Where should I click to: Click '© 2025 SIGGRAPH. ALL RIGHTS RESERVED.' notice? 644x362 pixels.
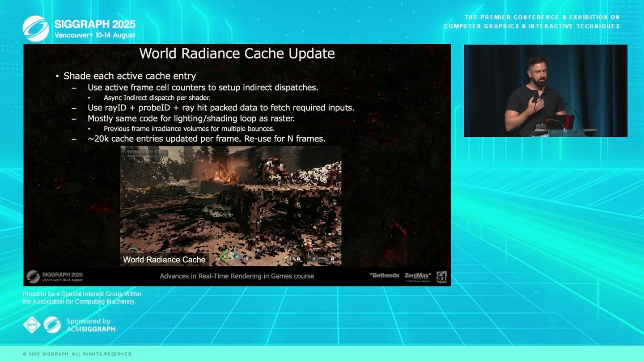(78, 354)
